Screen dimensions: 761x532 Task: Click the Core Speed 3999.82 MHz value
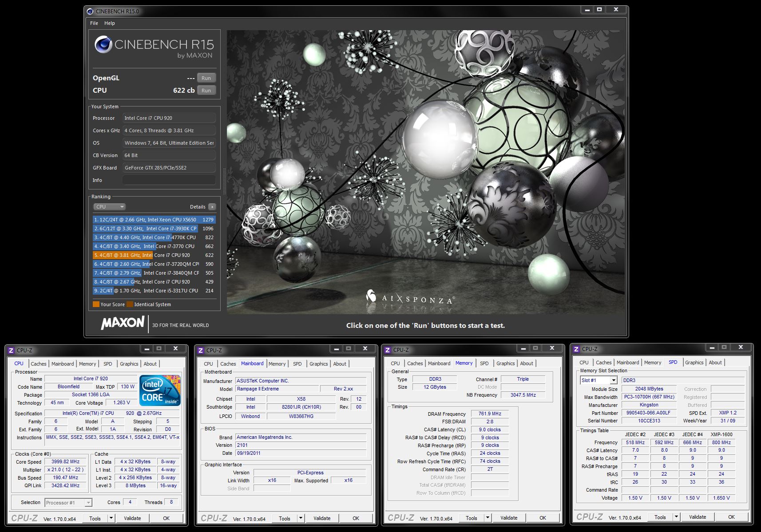(66, 462)
